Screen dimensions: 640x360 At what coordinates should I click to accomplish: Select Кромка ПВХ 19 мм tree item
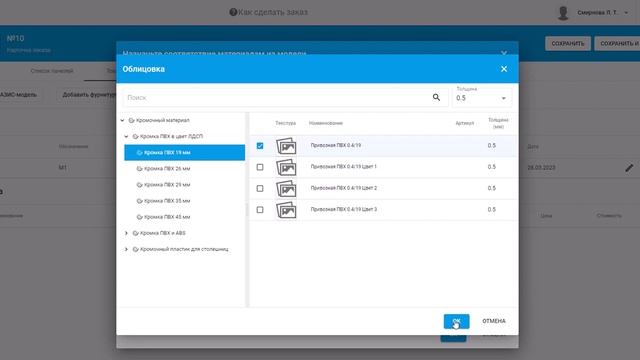[184, 152]
